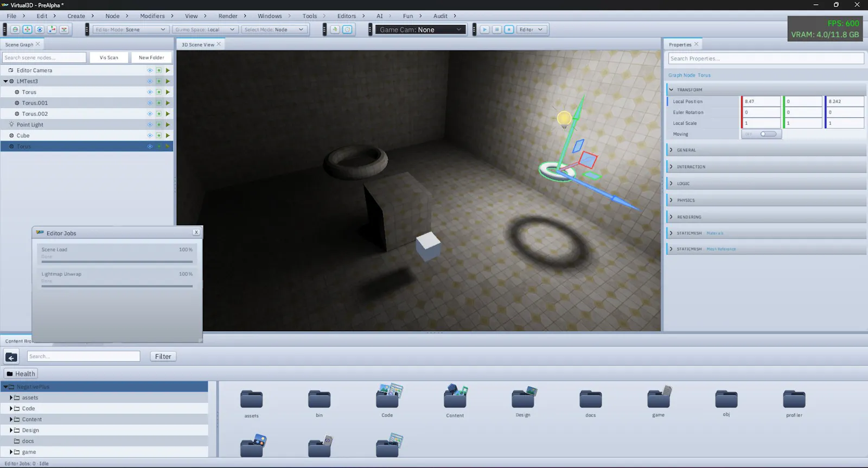Screen dimensions: 868x468
Task: Click the Filter button in Content Browser
Action: click(163, 357)
